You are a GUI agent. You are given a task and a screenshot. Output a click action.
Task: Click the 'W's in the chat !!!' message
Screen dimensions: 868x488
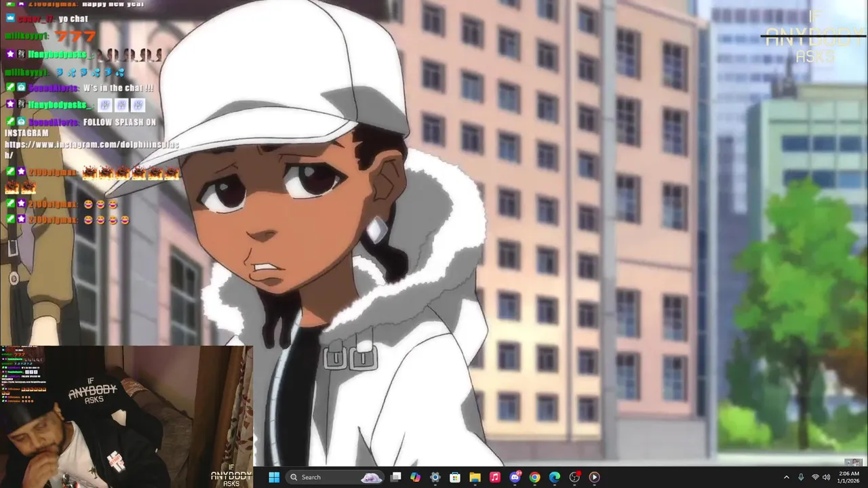pyautogui.click(x=118, y=88)
